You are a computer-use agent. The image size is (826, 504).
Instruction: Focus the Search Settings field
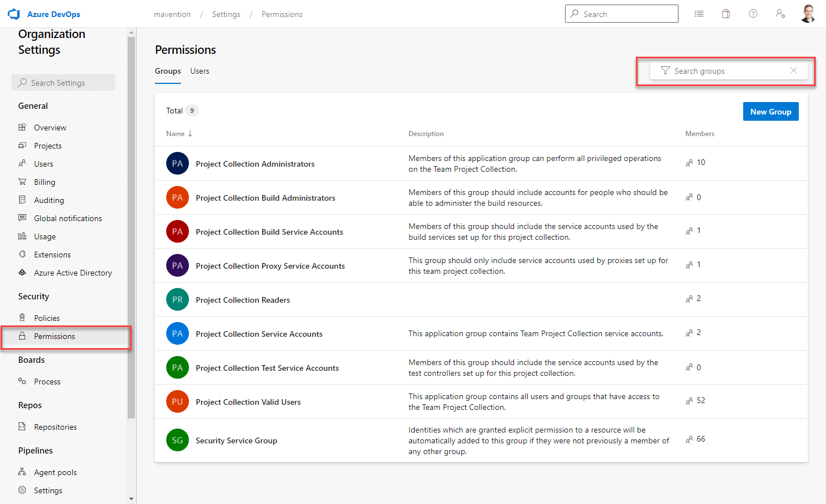pyautogui.click(x=63, y=82)
